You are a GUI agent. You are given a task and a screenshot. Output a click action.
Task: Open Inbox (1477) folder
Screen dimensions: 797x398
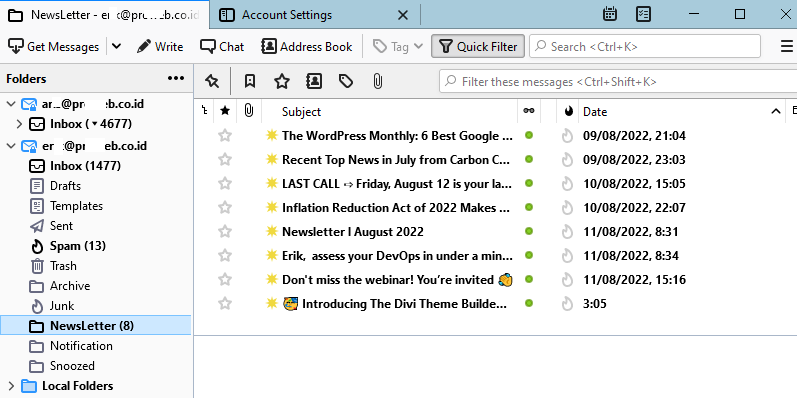coord(85,166)
